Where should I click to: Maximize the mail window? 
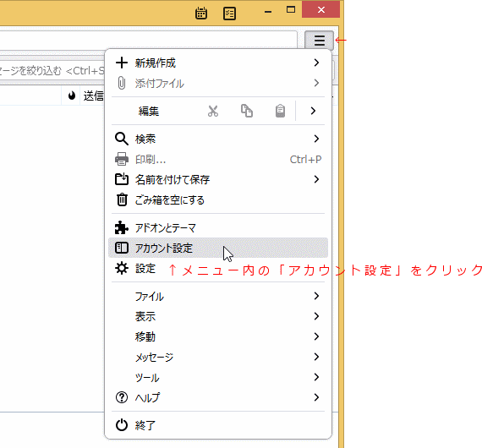291,10
